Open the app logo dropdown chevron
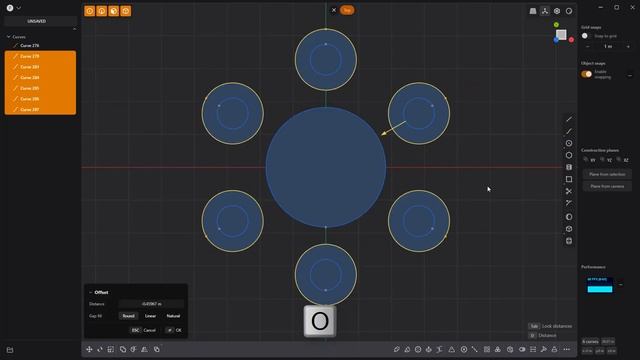The image size is (640, 360). point(19,8)
